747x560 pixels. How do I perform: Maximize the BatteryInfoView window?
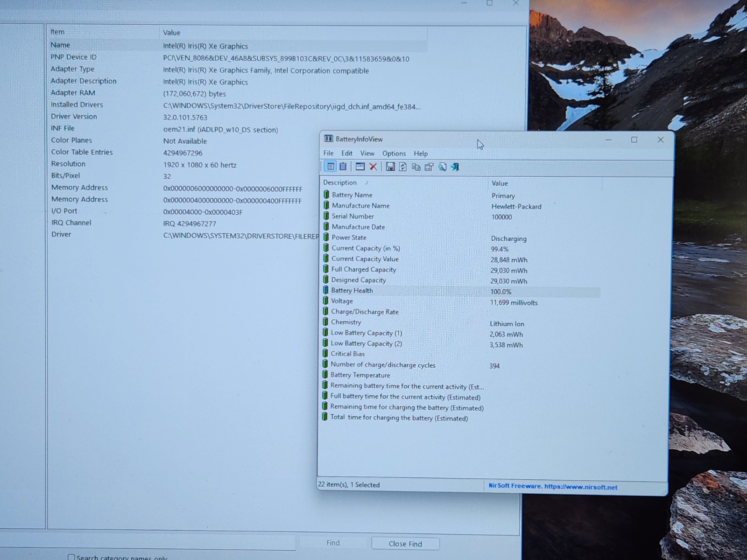click(634, 140)
